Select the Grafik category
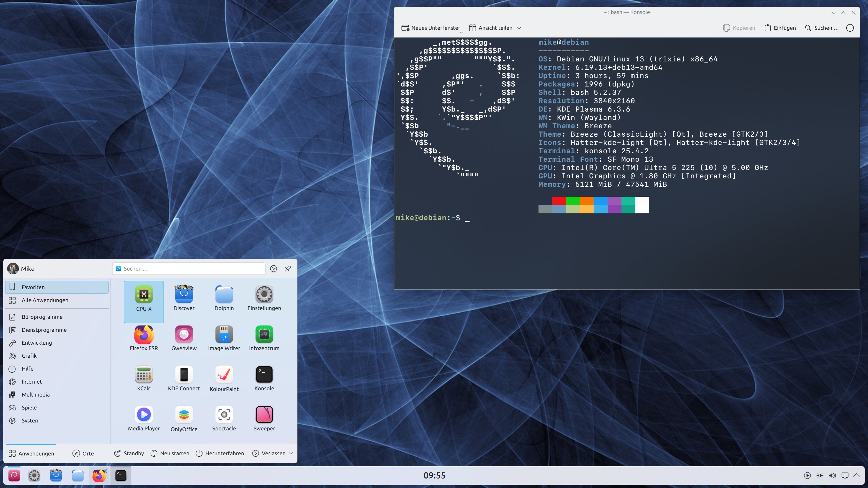 coord(57,356)
